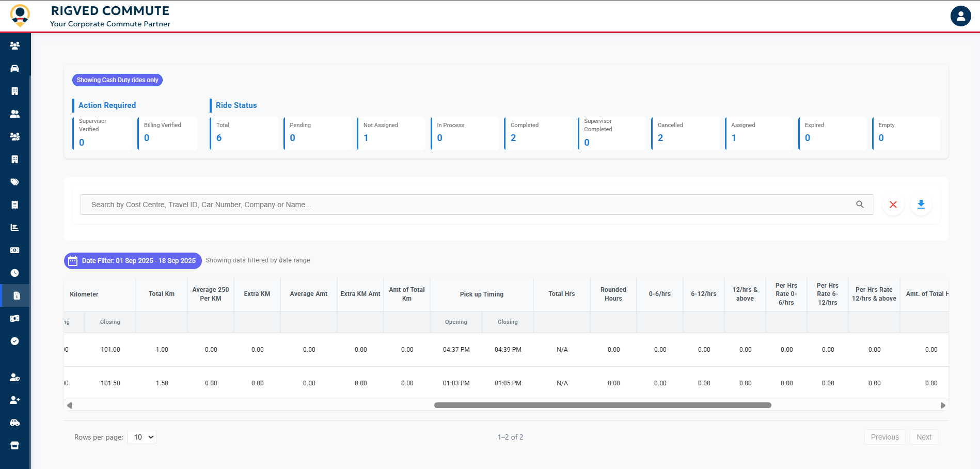Viewport: 980px width, 469px height.
Task: Open the date filter showing 01 Sep - 18 Sep
Action: [132, 260]
